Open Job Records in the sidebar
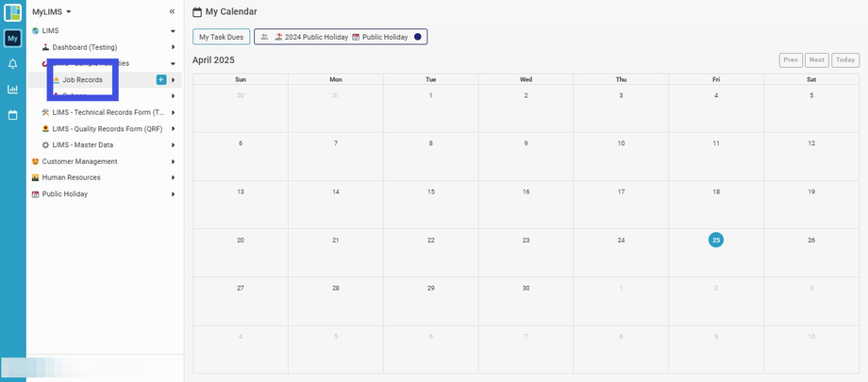This screenshot has height=382, width=868. [x=82, y=80]
